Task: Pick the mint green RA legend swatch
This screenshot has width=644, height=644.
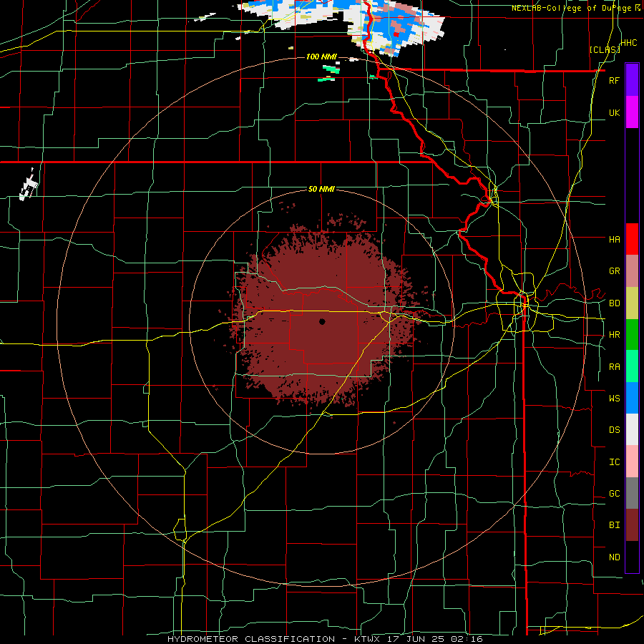Action: 632,366
